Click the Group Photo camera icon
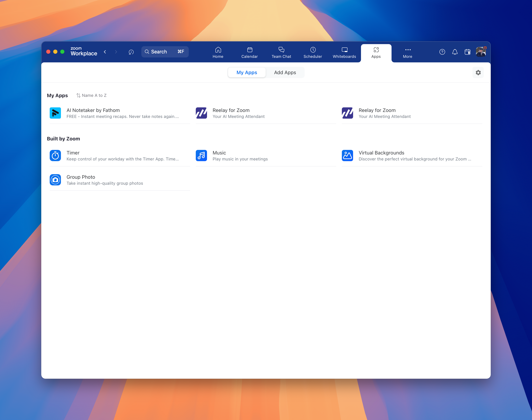532x420 pixels. pos(55,180)
